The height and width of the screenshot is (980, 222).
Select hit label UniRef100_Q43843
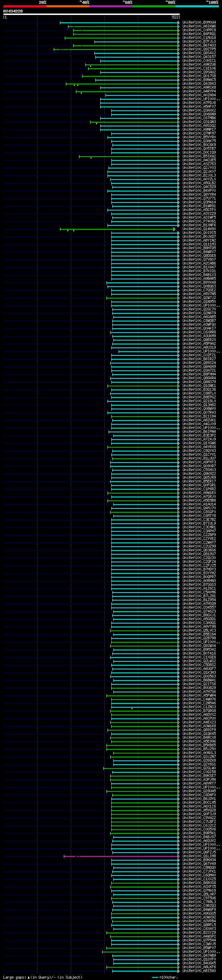(x=199, y=84)
